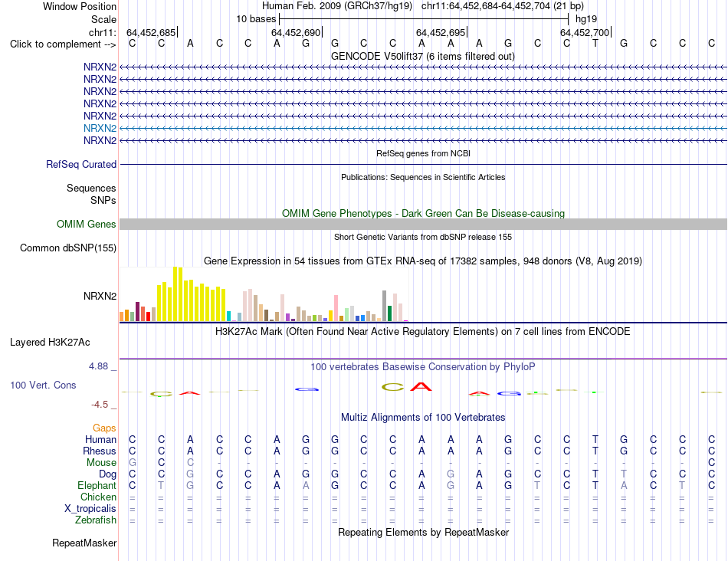Click the 'Zebrafish' species label
Image resolution: width=728 pixels, height=561 pixels.
pyautogui.click(x=96, y=520)
